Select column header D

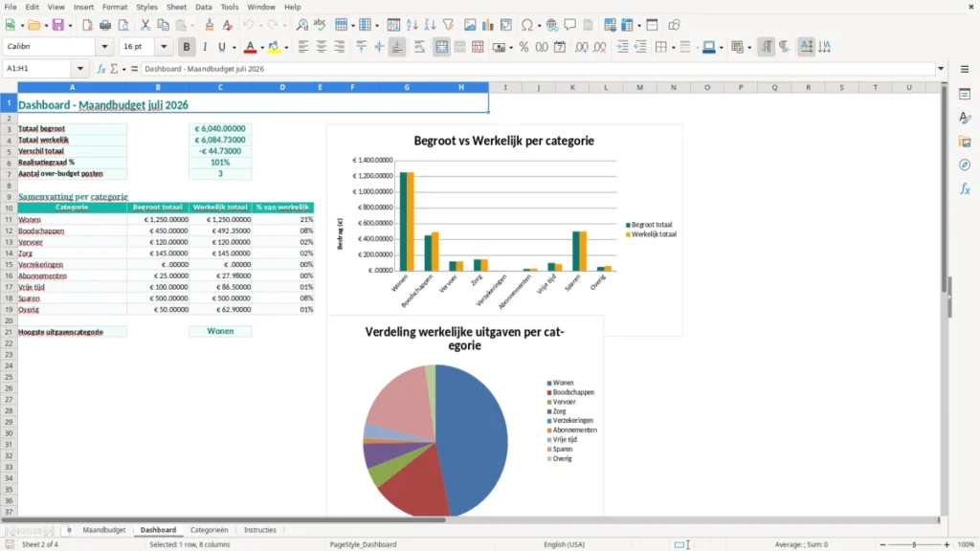[282, 87]
